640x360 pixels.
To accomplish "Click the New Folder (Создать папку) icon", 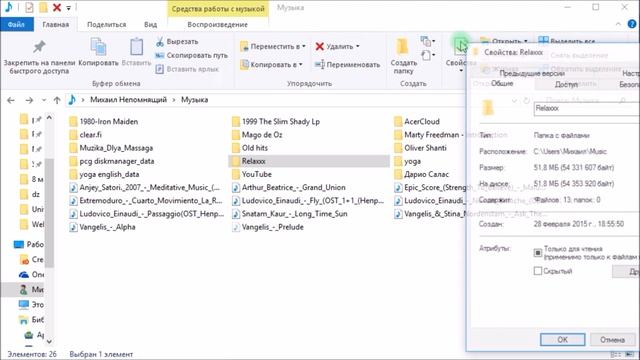I will click(402, 47).
